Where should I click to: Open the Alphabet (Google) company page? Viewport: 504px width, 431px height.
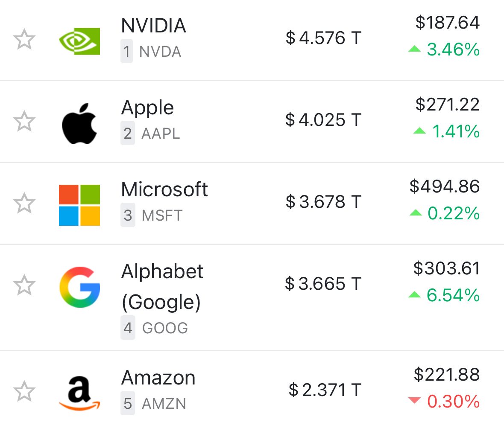point(162,287)
